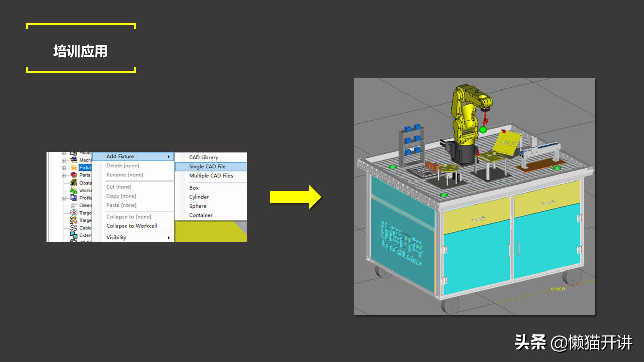
Task: Click the Workers tree node icon
Action: 74,191
